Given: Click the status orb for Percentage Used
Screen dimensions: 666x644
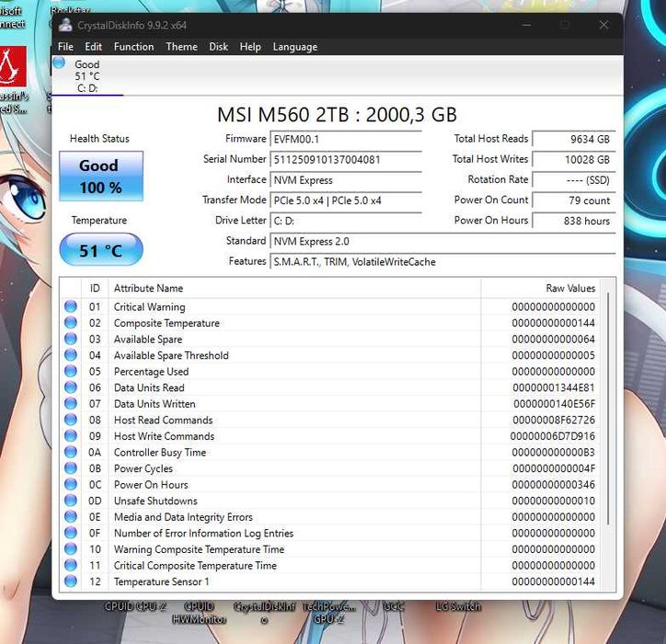Looking at the screenshot, I should pyautogui.click(x=71, y=371).
